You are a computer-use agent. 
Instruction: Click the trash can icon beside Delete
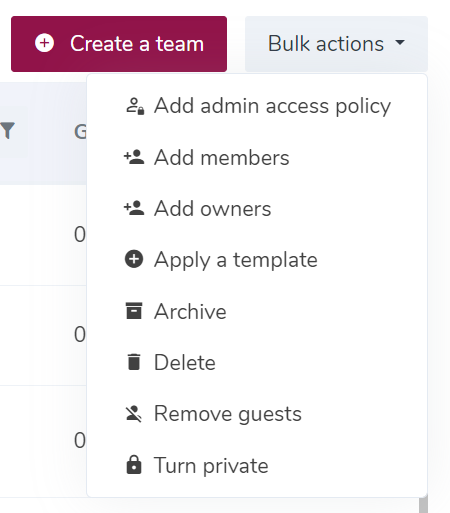[134, 362]
